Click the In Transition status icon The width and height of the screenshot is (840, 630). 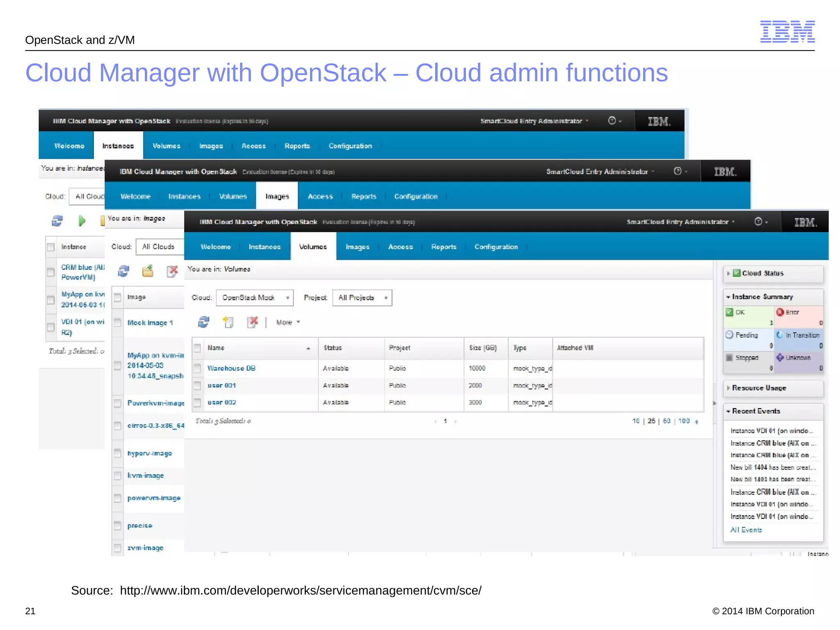[780, 335]
